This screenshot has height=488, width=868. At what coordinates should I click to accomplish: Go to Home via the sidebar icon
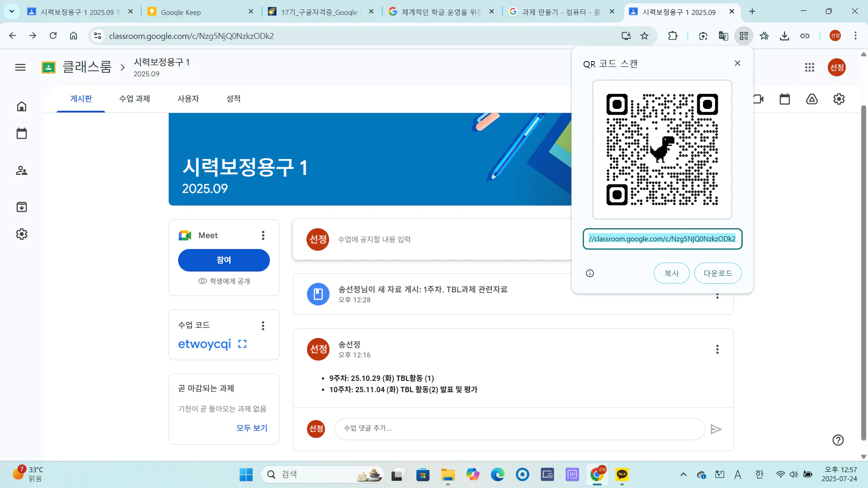(x=21, y=106)
